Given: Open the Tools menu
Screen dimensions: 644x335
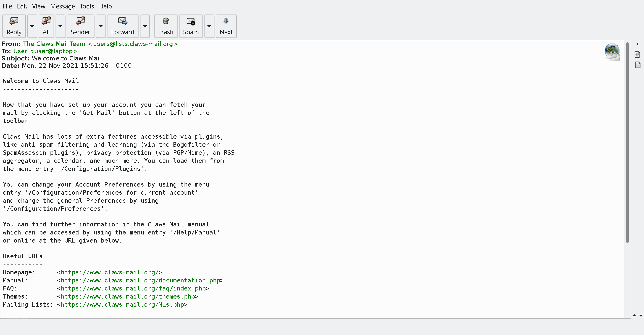Looking at the screenshot, I should pyautogui.click(x=87, y=6).
